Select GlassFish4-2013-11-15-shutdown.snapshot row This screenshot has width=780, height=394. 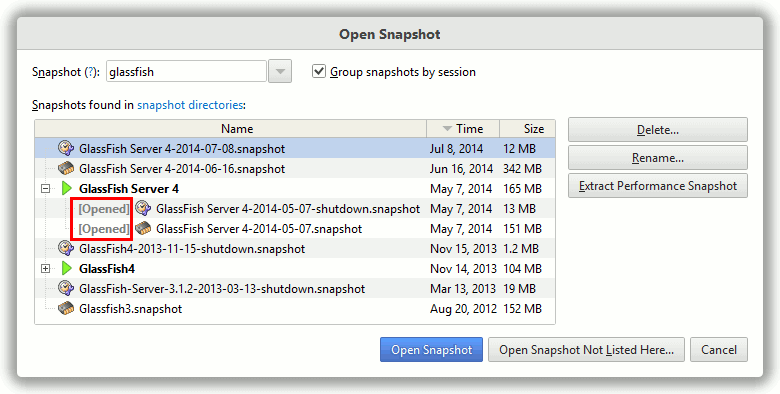pos(295,248)
